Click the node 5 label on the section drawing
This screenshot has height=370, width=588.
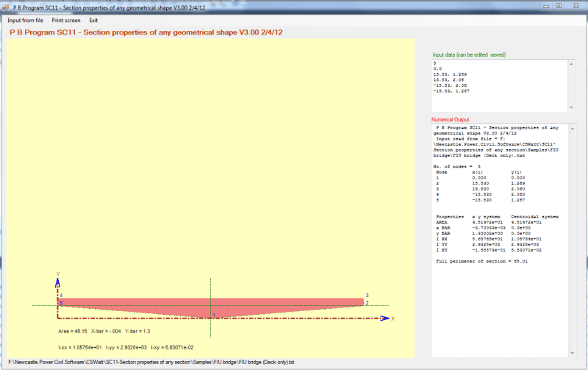(61, 303)
